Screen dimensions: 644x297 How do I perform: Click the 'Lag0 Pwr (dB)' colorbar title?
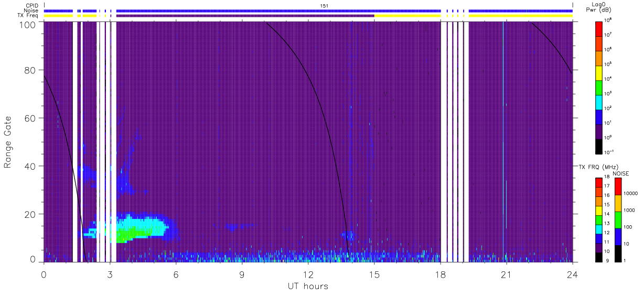[599, 7]
